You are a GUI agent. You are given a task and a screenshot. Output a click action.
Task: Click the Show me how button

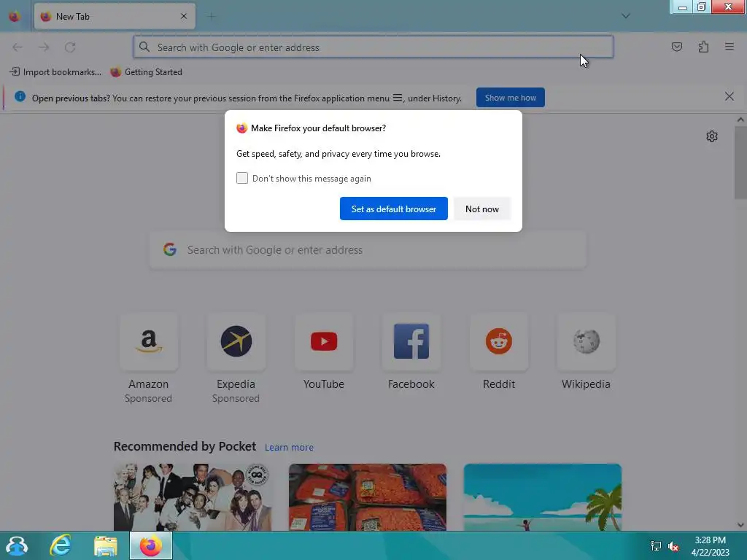510,98
